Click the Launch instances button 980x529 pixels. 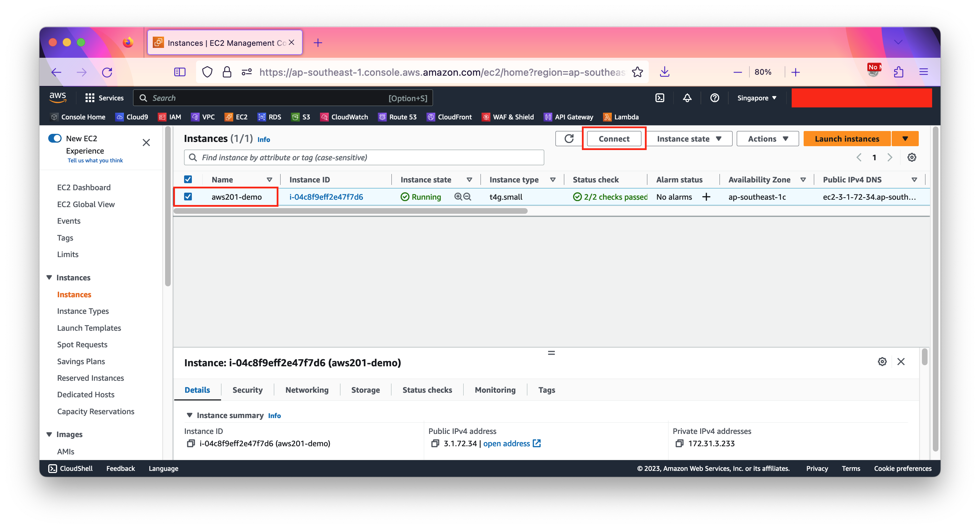[847, 138]
